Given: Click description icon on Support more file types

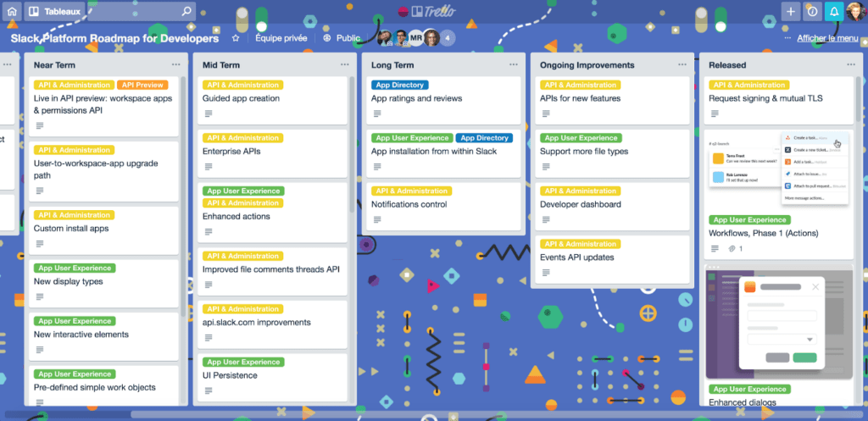Looking at the screenshot, I should 546,167.
